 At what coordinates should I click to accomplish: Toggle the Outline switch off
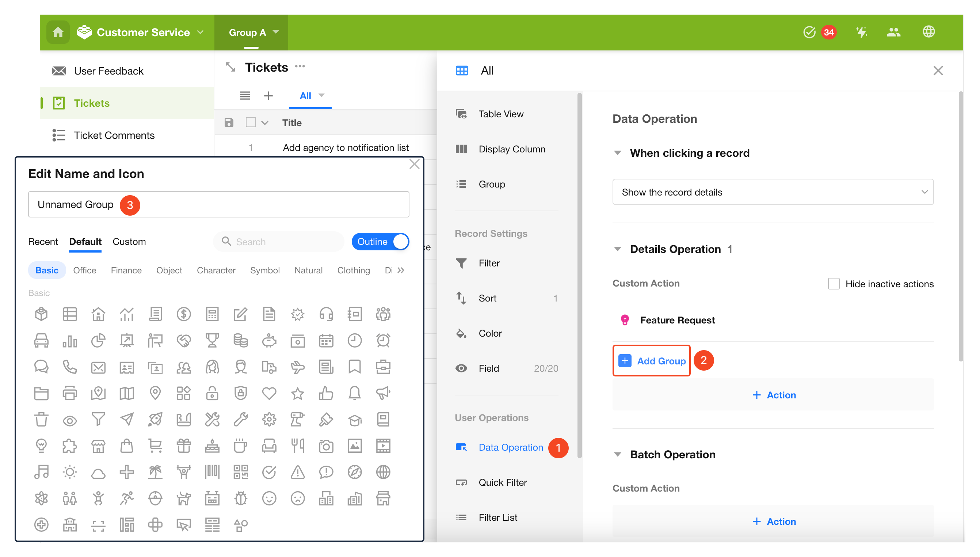click(380, 242)
